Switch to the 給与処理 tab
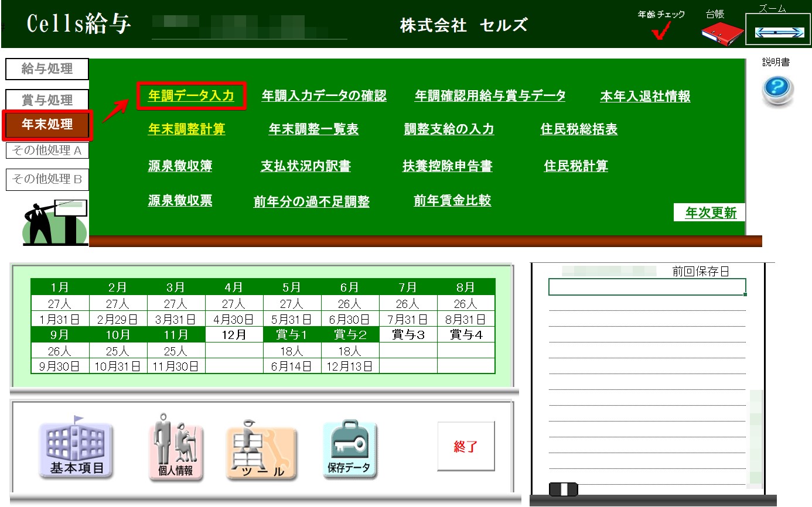This screenshot has width=812, height=507. (47, 69)
